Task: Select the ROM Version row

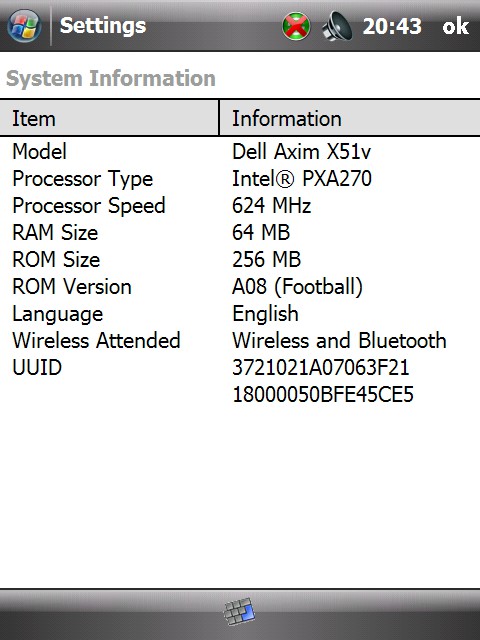Action: [x=240, y=286]
